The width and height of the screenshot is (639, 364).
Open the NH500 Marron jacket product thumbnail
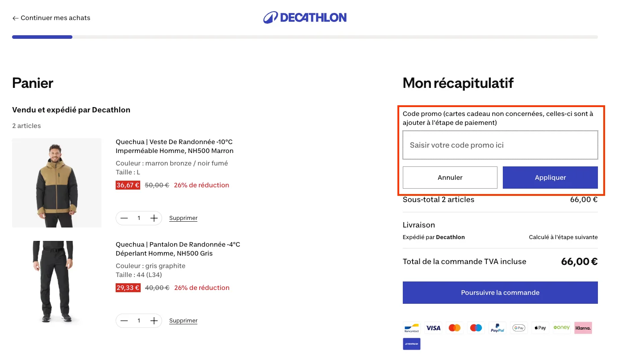(x=57, y=183)
